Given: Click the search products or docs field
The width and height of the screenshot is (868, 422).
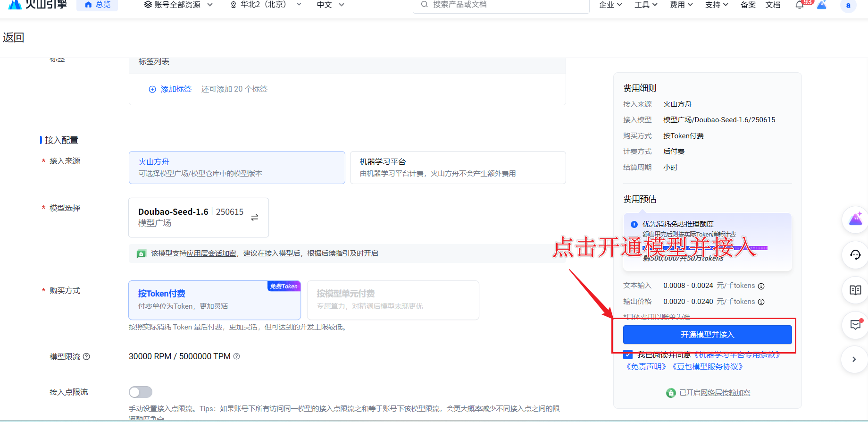Looking at the screenshot, I should pos(501,5).
